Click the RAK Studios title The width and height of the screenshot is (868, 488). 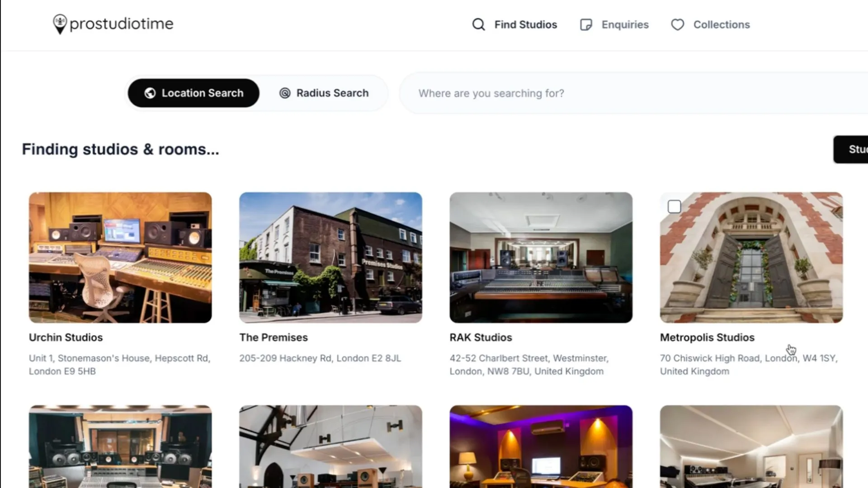coord(481,338)
